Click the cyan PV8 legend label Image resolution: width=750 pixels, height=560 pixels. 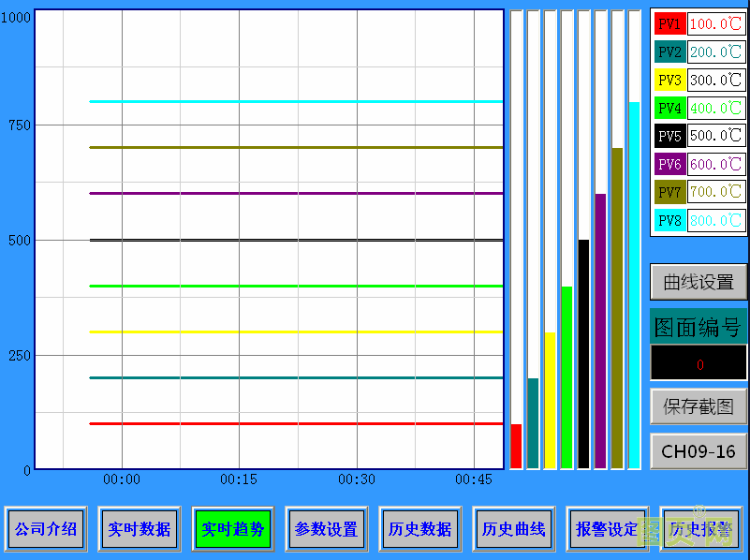pos(669,221)
